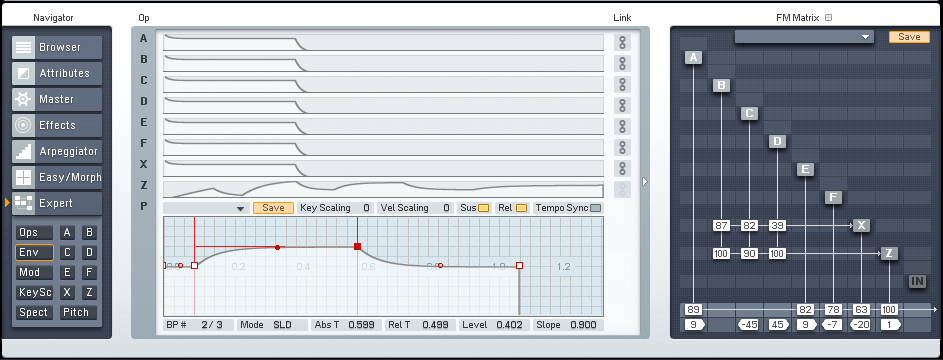Toggle the Sus envelope switch

pyautogui.click(x=484, y=208)
